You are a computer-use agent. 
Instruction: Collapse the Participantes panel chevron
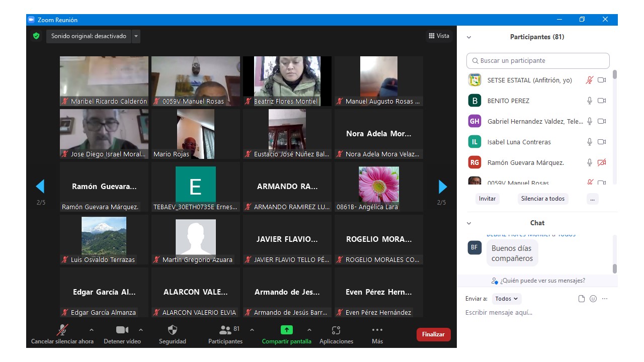coord(469,37)
